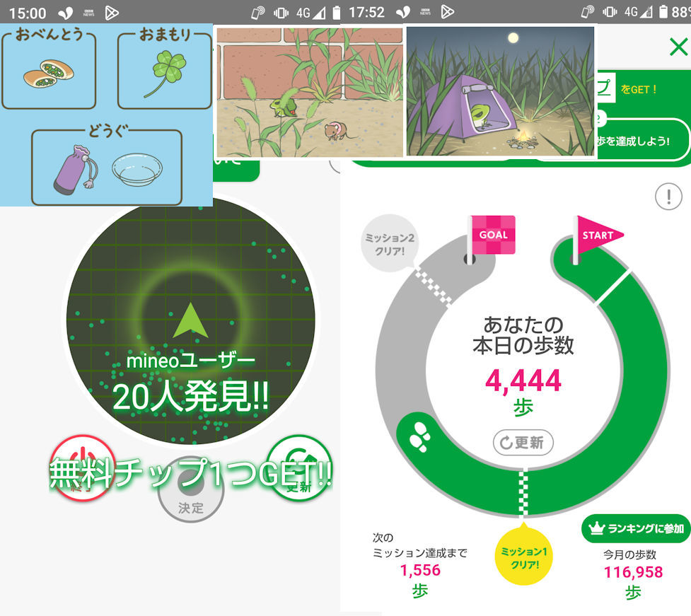Tap the ランキングに参加 button

636,528
